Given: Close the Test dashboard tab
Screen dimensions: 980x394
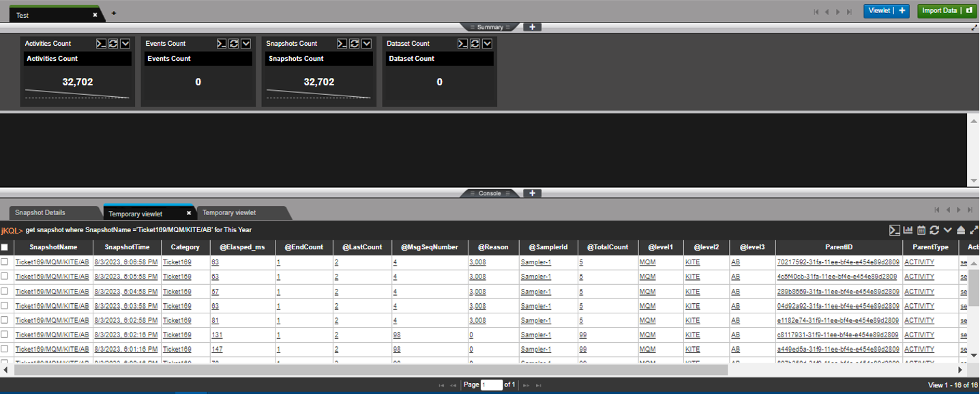Looking at the screenshot, I should (x=95, y=14).
